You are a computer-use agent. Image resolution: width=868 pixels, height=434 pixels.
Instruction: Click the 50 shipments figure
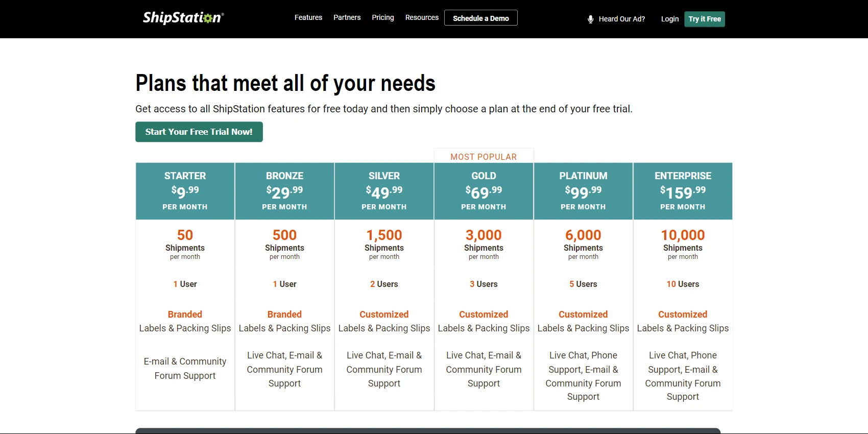coord(185,235)
